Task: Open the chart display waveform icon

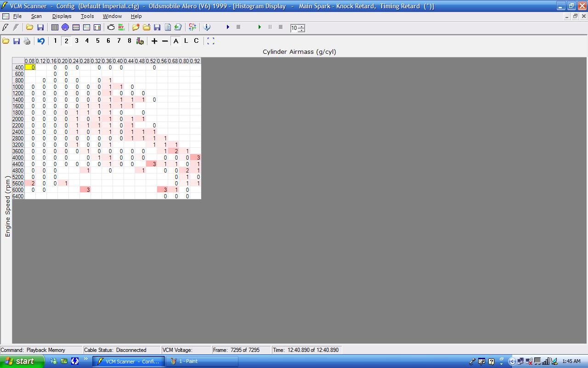Action: point(76,28)
